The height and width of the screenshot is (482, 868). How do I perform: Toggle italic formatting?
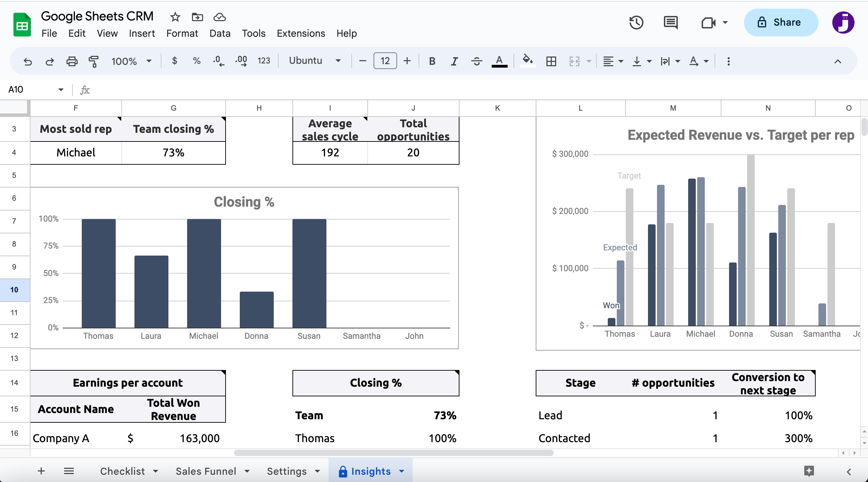point(454,61)
